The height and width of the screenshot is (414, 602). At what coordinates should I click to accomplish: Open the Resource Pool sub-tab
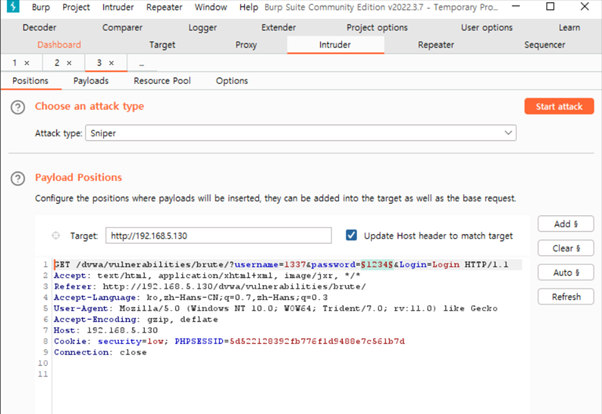tap(162, 81)
